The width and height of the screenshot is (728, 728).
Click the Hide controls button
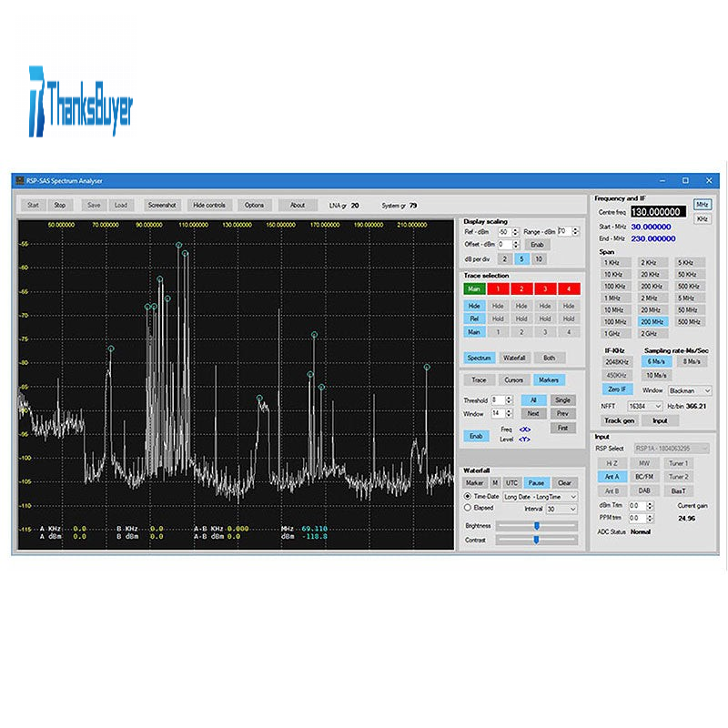coord(209,205)
